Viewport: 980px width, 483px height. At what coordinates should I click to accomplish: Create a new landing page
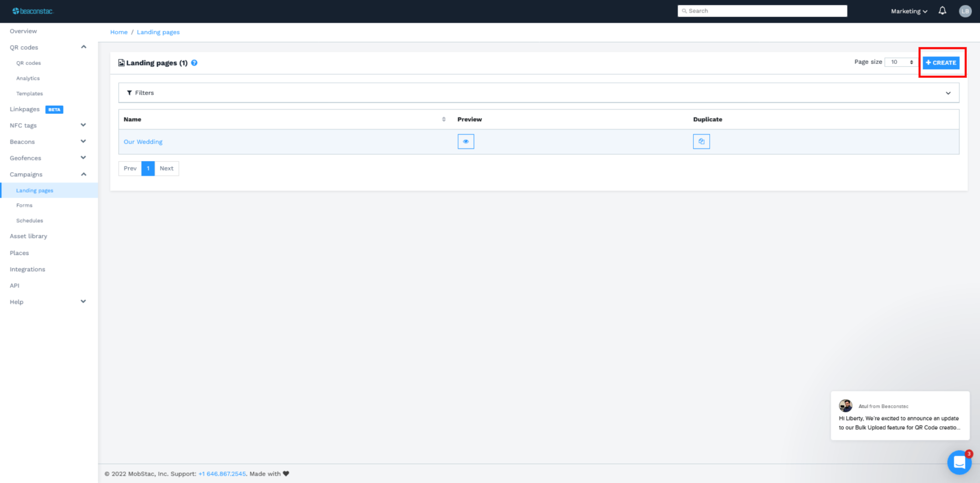[x=941, y=63]
